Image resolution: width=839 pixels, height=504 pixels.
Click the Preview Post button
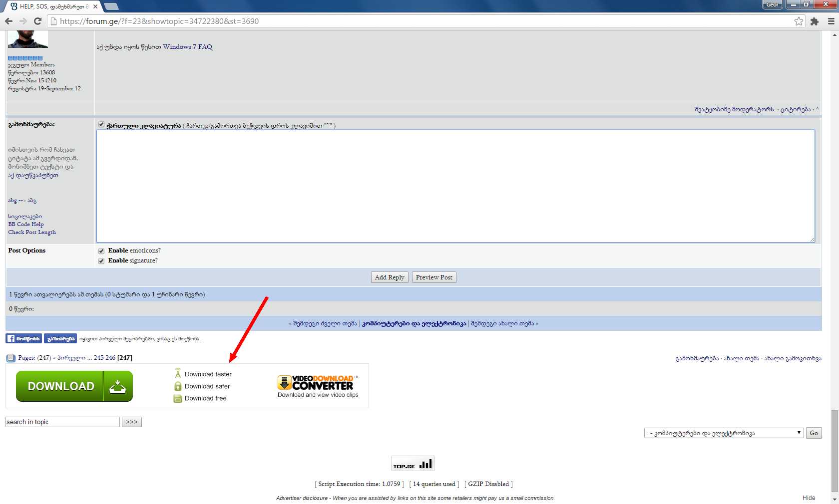point(434,277)
